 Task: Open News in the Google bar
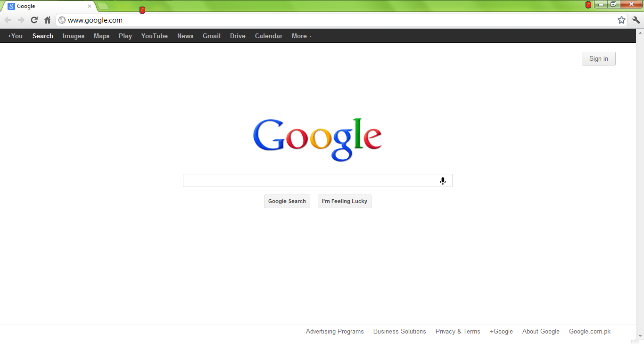(185, 36)
